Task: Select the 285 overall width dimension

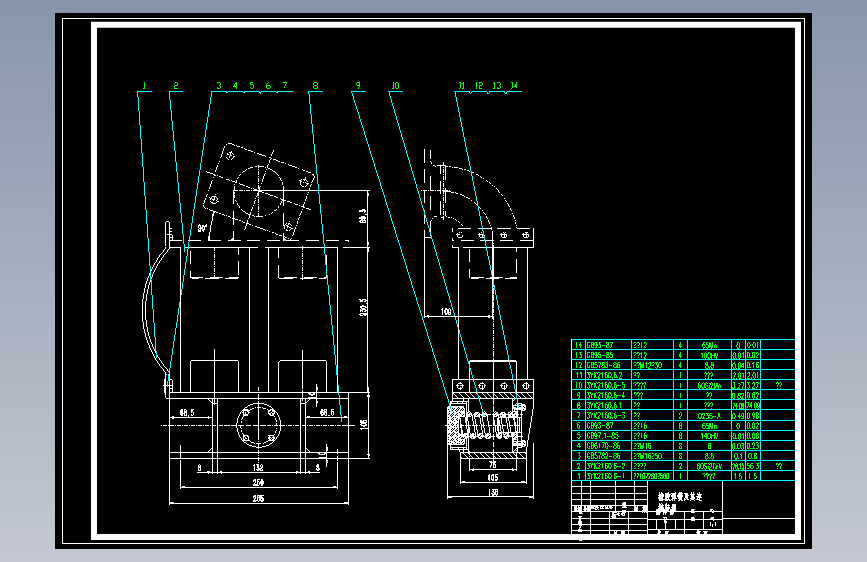Action: coord(258,498)
